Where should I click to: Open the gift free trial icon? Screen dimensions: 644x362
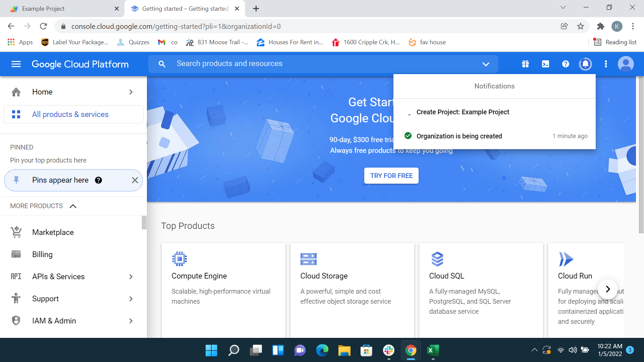click(x=525, y=64)
